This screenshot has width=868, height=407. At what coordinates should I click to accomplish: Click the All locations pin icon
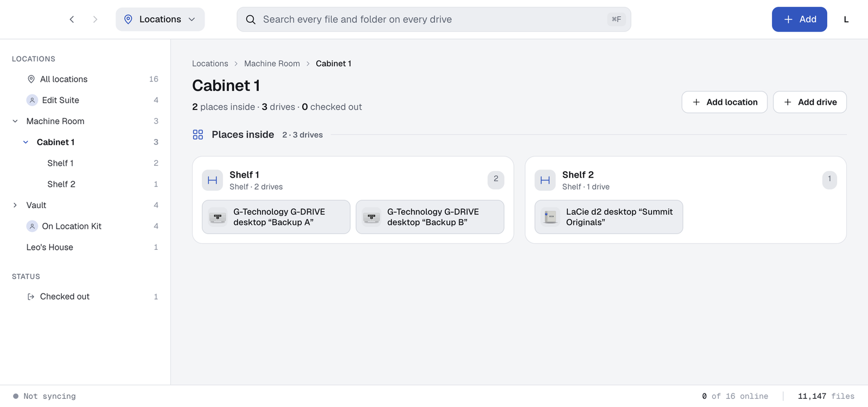31,79
